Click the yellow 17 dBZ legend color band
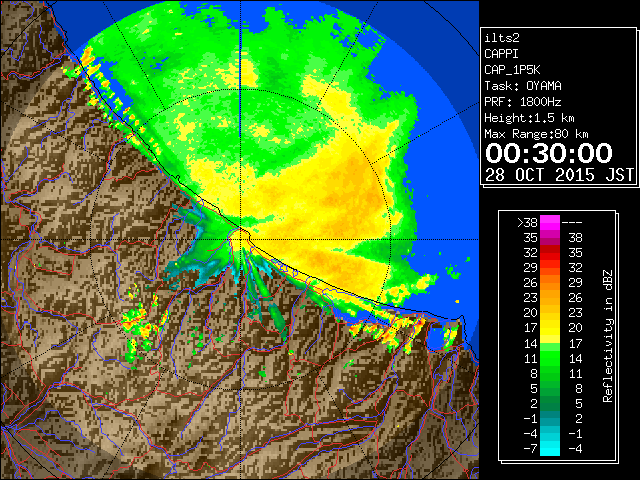This screenshot has height=480, width=640. click(x=550, y=328)
